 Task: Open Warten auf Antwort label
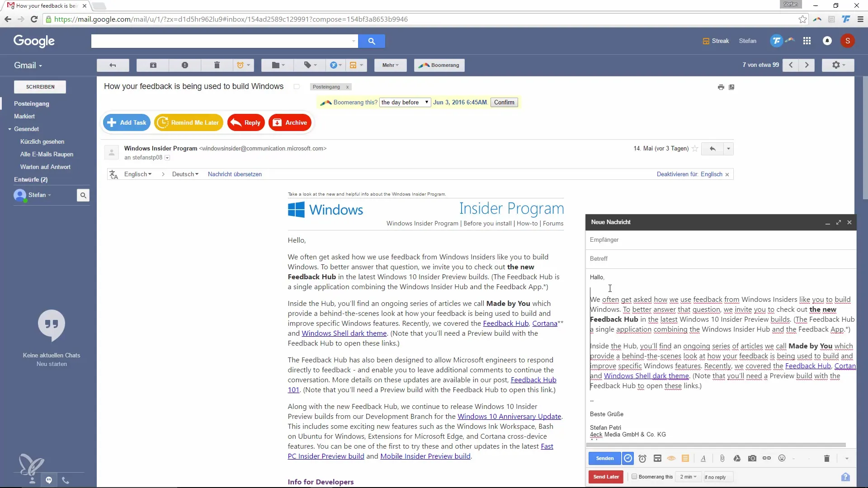point(45,167)
